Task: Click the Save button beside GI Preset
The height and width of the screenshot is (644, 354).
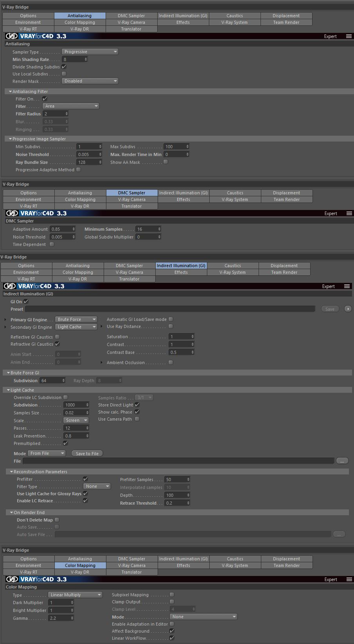Action: click(x=330, y=309)
